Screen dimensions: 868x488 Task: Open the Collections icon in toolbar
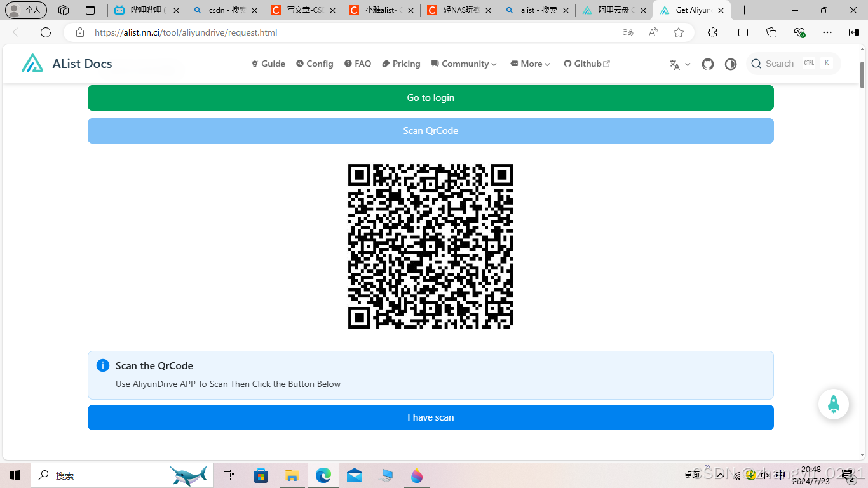(771, 32)
